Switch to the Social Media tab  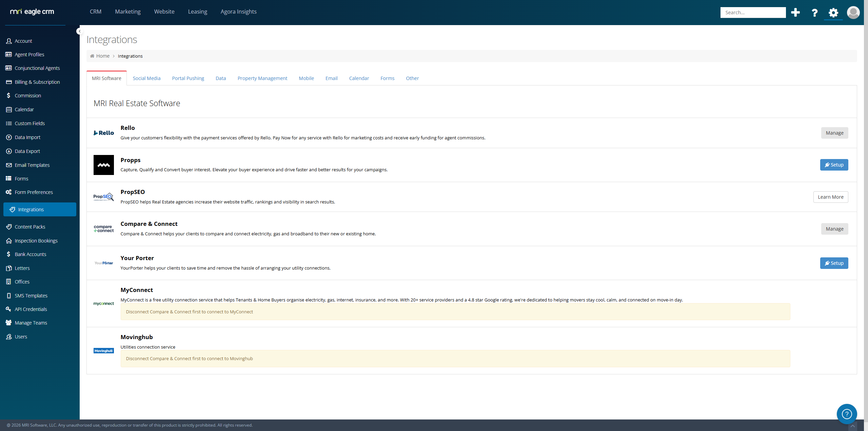(146, 78)
